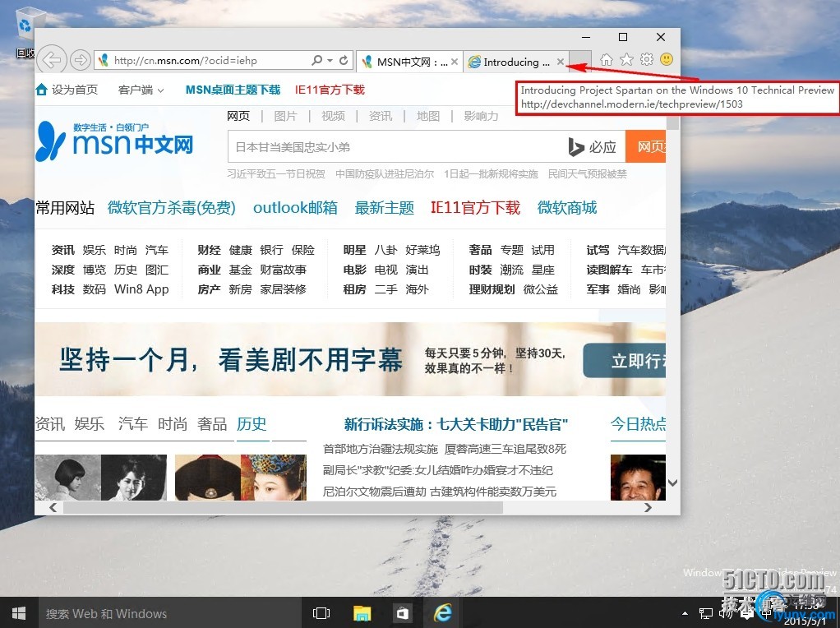
Task: Open Task View from the taskbar
Action: pyautogui.click(x=321, y=613)
